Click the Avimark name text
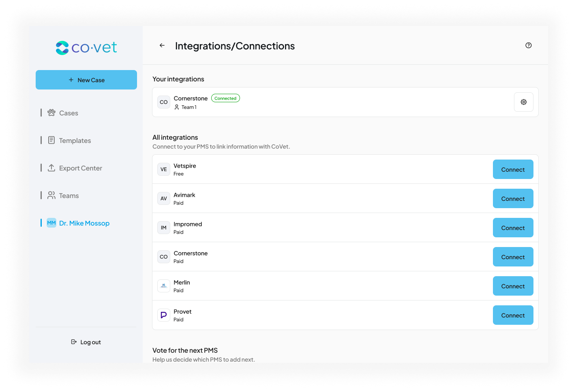574x392 pixels. [184, 195]
